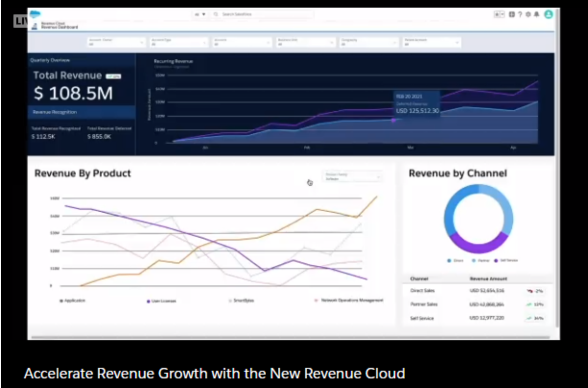This screenshot has height=388, width=588.
Task: Click the Revenue By Product heading
Action: click(x=82, y=173)
